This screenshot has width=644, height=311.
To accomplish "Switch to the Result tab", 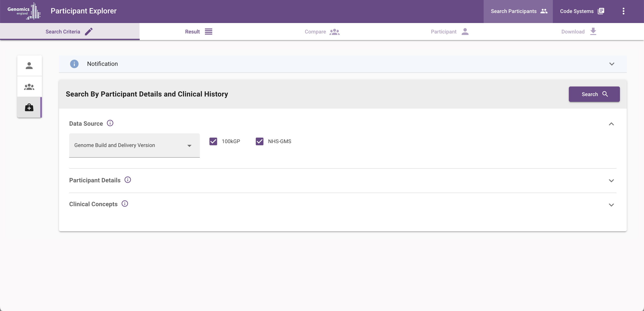I will tap(198, 32).
